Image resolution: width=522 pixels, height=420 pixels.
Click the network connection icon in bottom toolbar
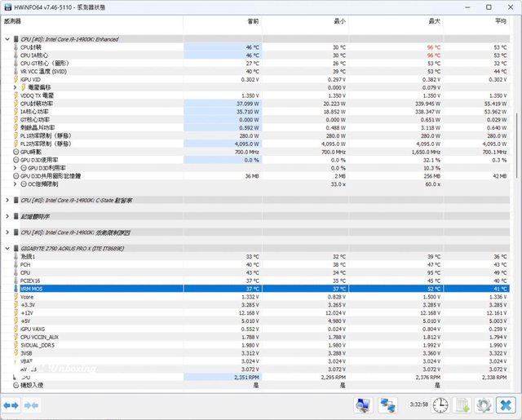pos(389,405)
